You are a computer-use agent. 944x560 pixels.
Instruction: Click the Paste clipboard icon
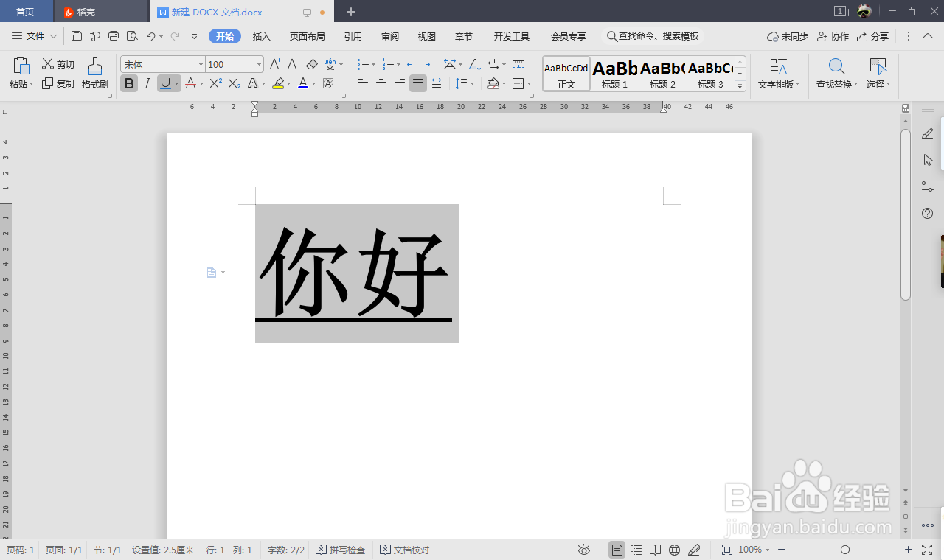pyautogui.click(x=21, y=66)
